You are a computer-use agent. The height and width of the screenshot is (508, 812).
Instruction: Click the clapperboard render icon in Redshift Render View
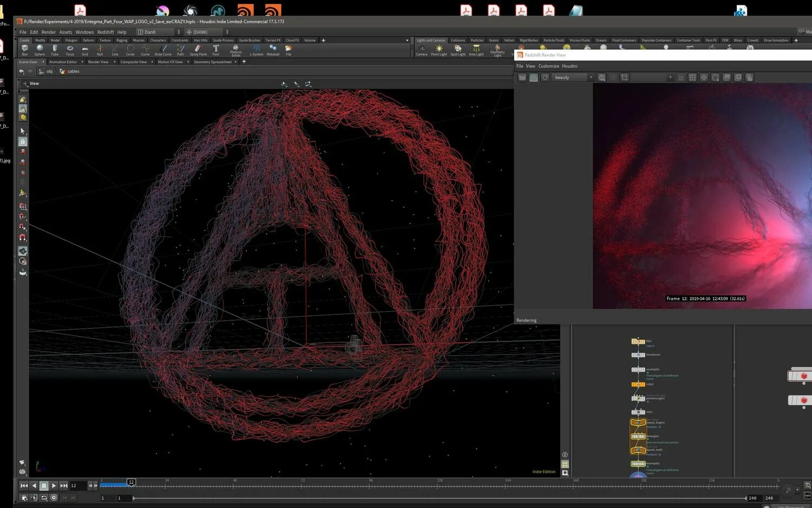coord(522,77)
